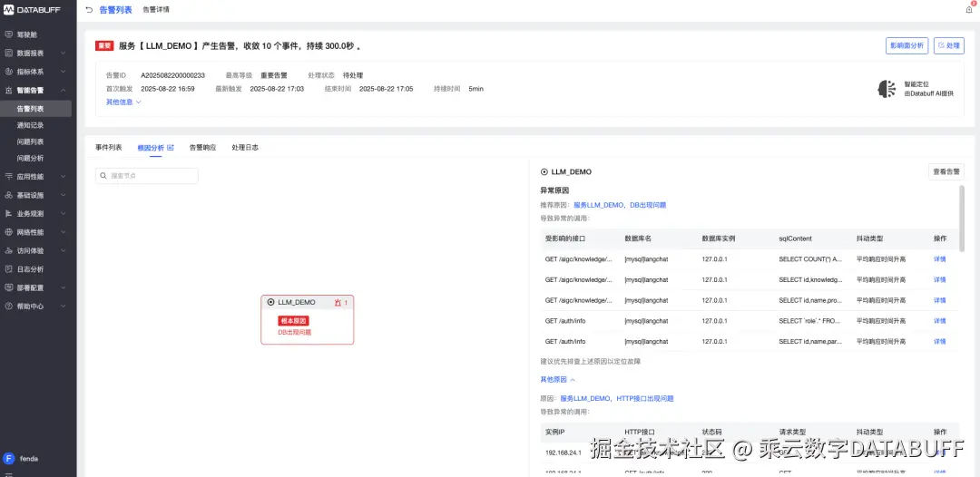
Task: Click the fenda user avatar
Action: coord(9,458)
